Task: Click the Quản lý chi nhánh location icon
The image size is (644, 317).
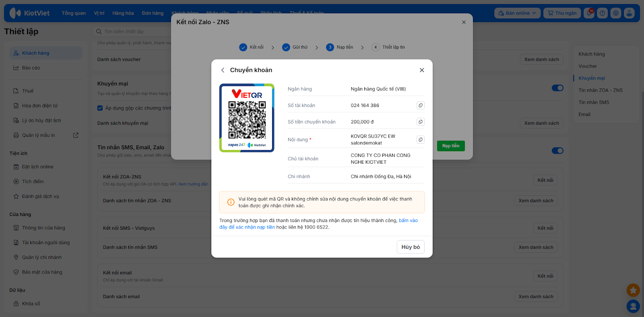Action: click(16, 257)
